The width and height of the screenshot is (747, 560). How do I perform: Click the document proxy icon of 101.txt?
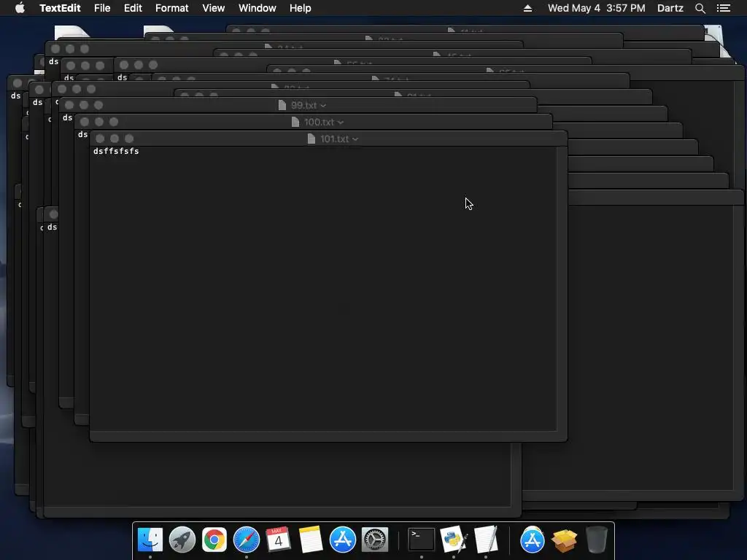click(x=311, y=139)
